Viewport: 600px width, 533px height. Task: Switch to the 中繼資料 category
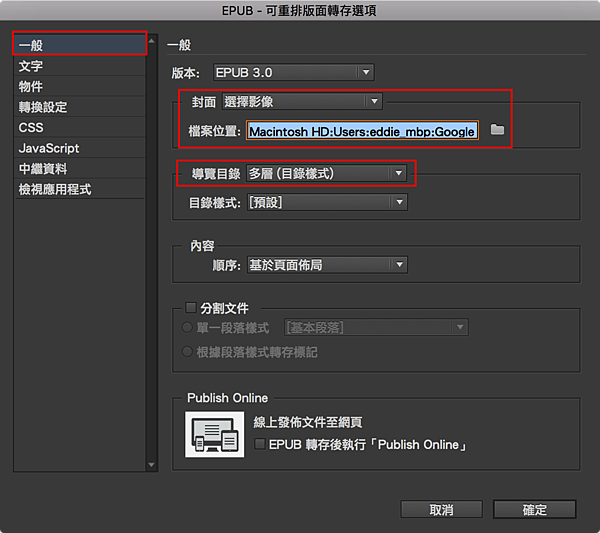[x=80, y=168]
